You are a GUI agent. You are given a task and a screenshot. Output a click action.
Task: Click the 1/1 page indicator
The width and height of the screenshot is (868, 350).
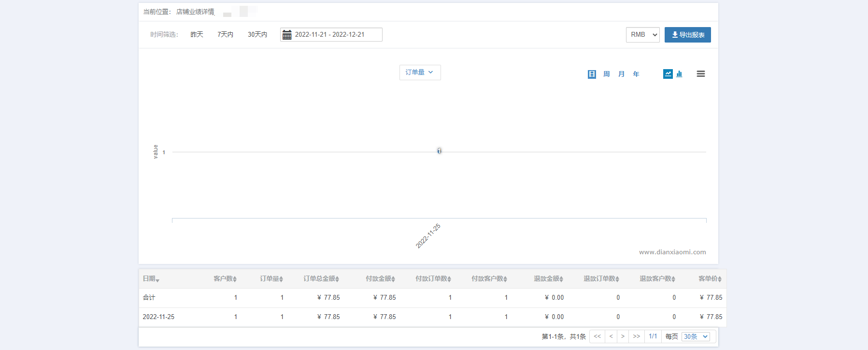coord(653,336)
